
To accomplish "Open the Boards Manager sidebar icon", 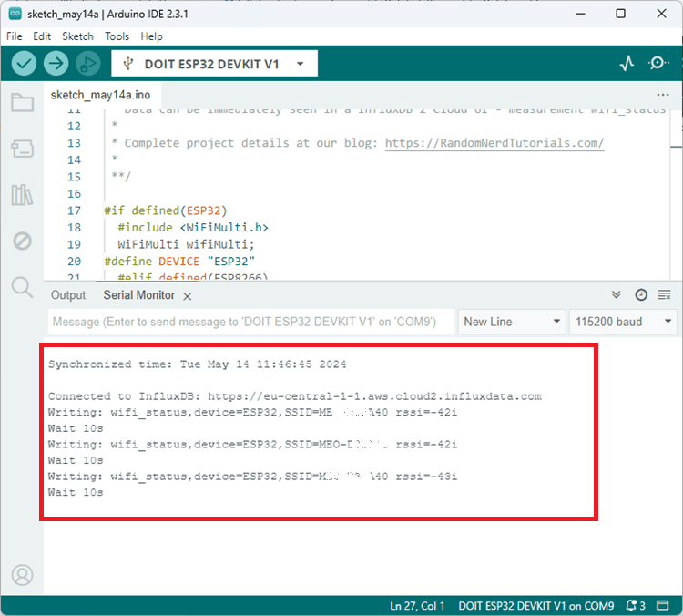I will (x=22, y=149).
